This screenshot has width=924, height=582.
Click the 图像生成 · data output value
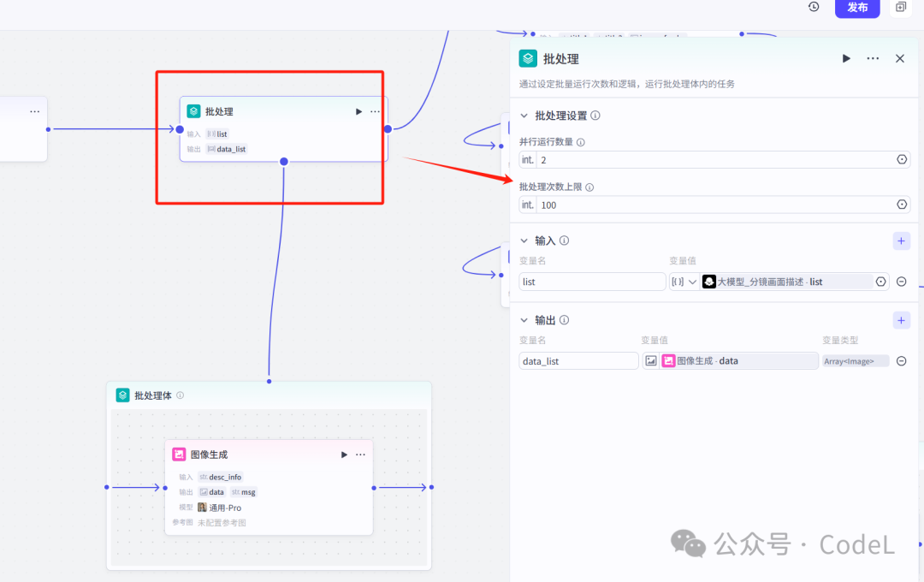coord(739,361)
